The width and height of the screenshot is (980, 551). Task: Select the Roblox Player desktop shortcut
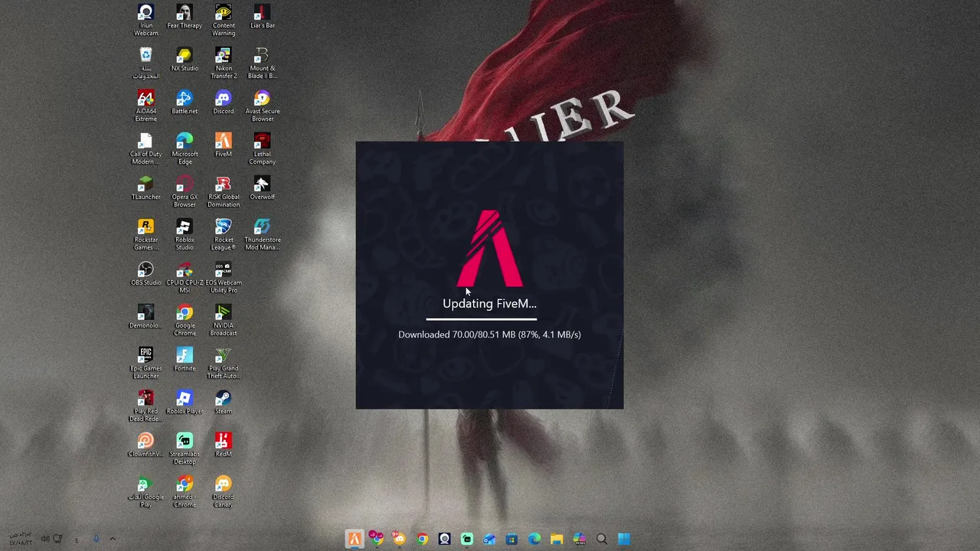coord(185,403)
